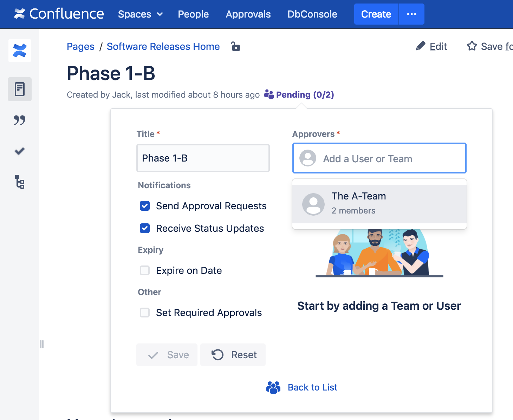Go to the Approvals menu item
The width and height of the screenshot is (513, 420).
point(248,14)
